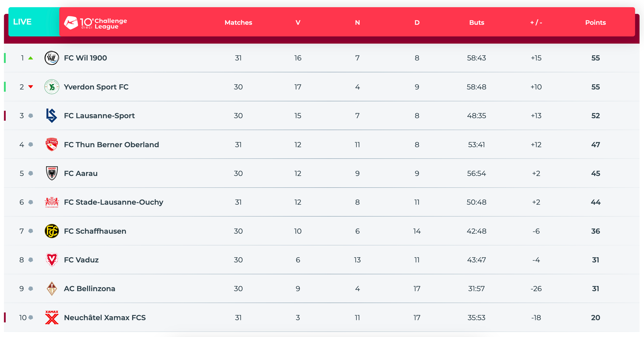
Task: Sort by the Points column header
Action: 595,23
